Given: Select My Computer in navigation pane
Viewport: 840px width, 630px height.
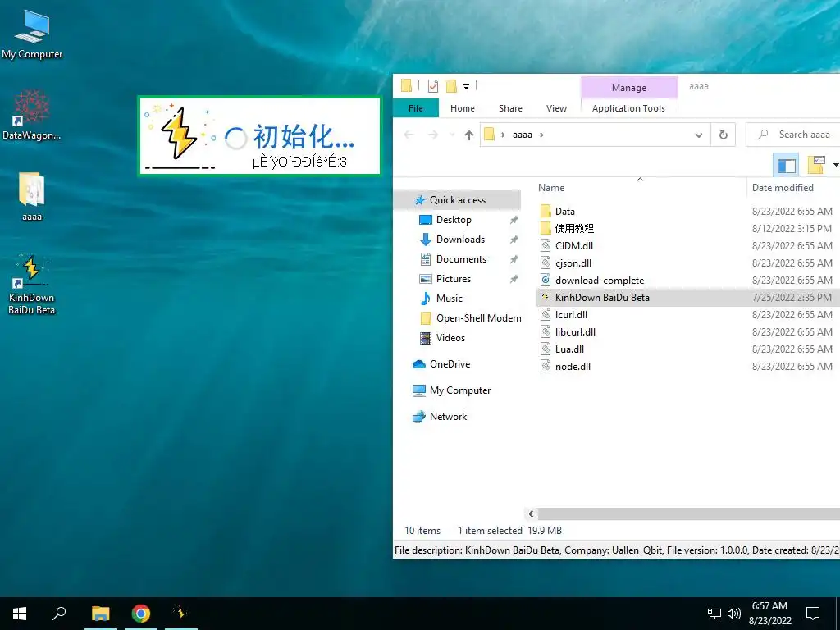Looking at the screenshot, I should point(459,390).
